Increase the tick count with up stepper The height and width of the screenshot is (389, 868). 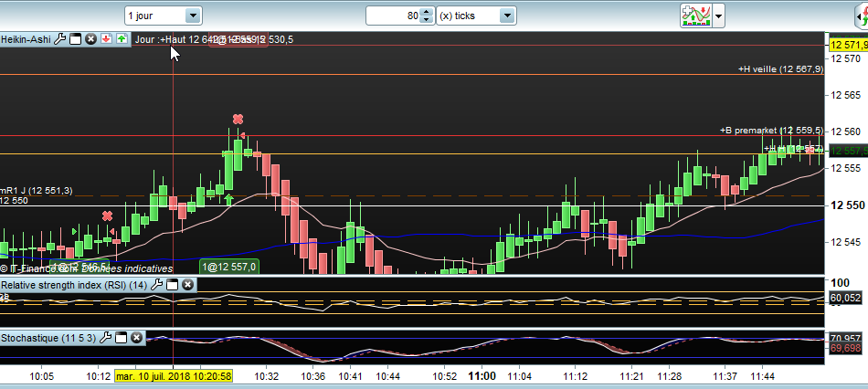pos(426,12)
